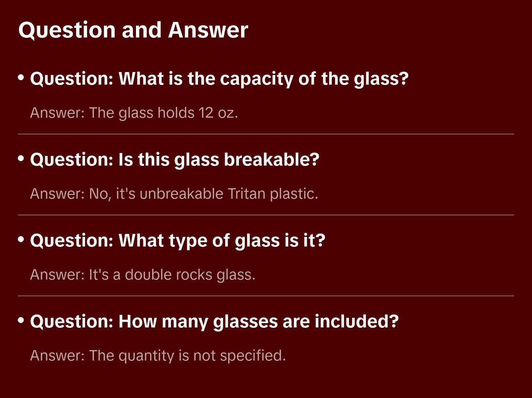Click the words 'Tritan plastic' in the answer
This screenshot has height=398, width=532.
pos(273,194)
